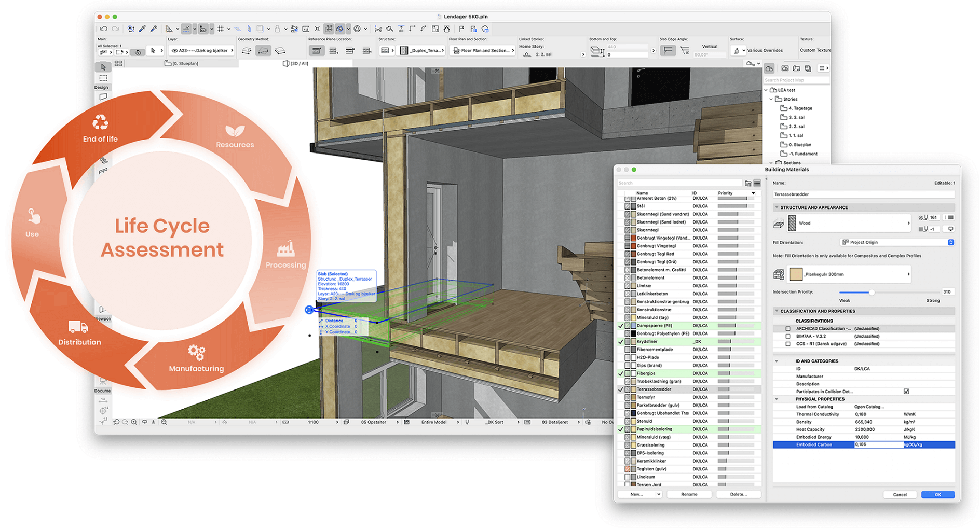The width and height of the screenshot is (980, 529).
Task: Select the slanted slab Geometry Method icon
Action: point(263,51)
